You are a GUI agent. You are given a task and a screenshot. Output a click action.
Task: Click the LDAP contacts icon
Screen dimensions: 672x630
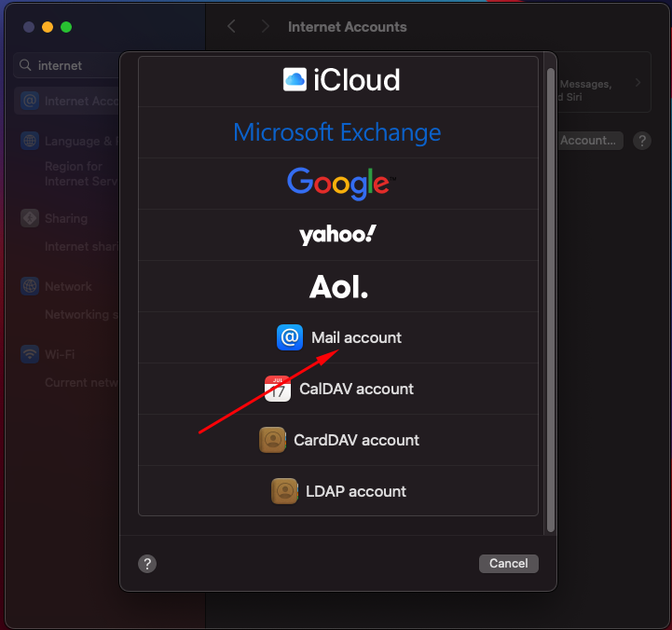[284, 491]
